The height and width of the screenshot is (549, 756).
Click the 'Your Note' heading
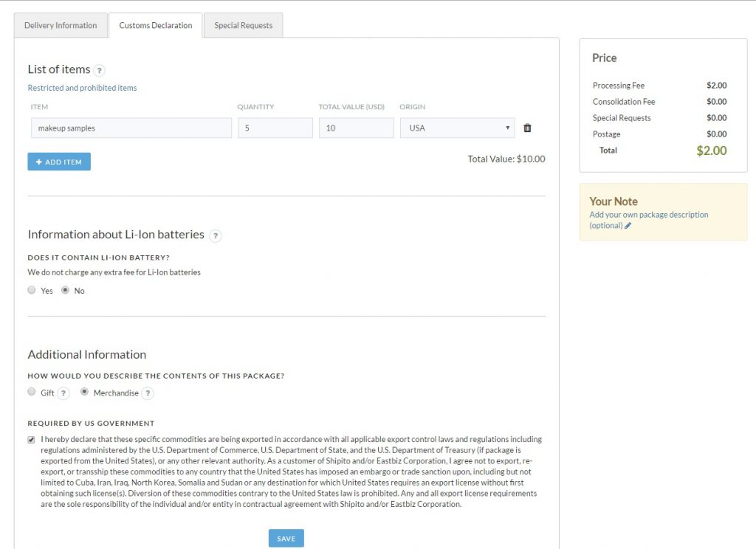(x=614, y=201)
